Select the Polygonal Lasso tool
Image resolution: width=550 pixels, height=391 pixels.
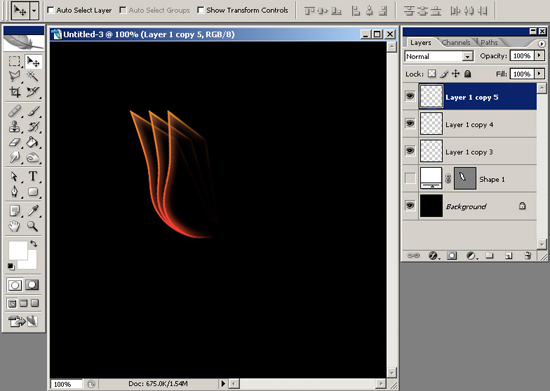[x=15, y=76]
